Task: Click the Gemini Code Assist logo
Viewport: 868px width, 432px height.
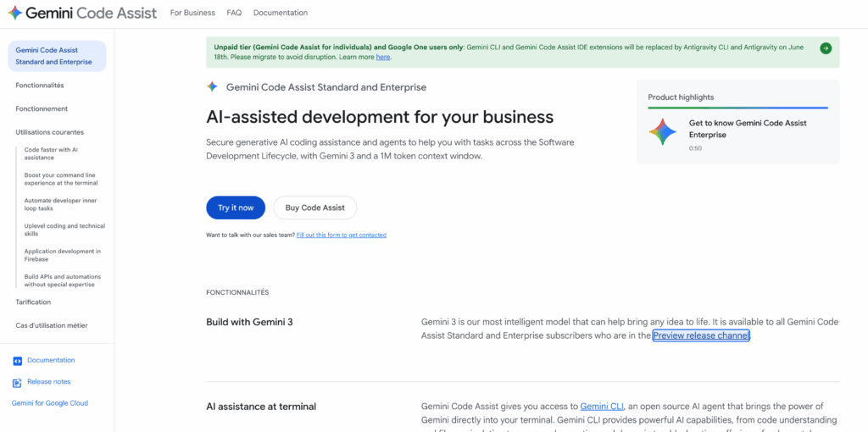Action: [82, 13]
